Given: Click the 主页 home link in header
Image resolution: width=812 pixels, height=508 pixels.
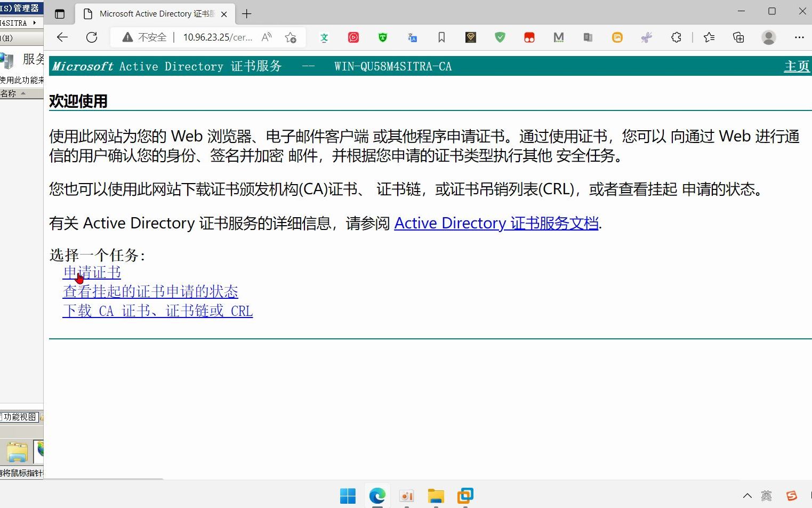Looking at the screenshot, I should coord(797,66).
